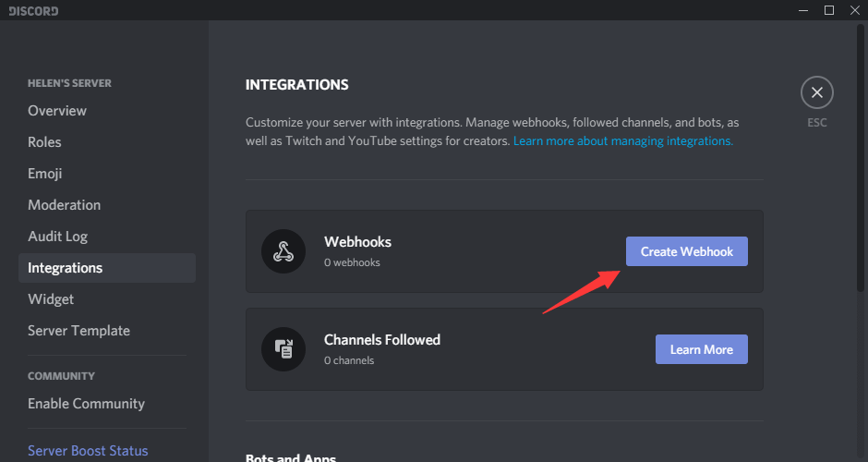The width and height of the screenshot is (868, 462).
Task: Open the Moderation settings
Action: click(65, 205)
